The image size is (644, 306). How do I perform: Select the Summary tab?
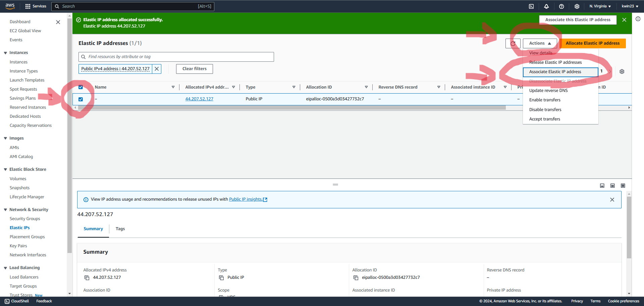[93, 229]
